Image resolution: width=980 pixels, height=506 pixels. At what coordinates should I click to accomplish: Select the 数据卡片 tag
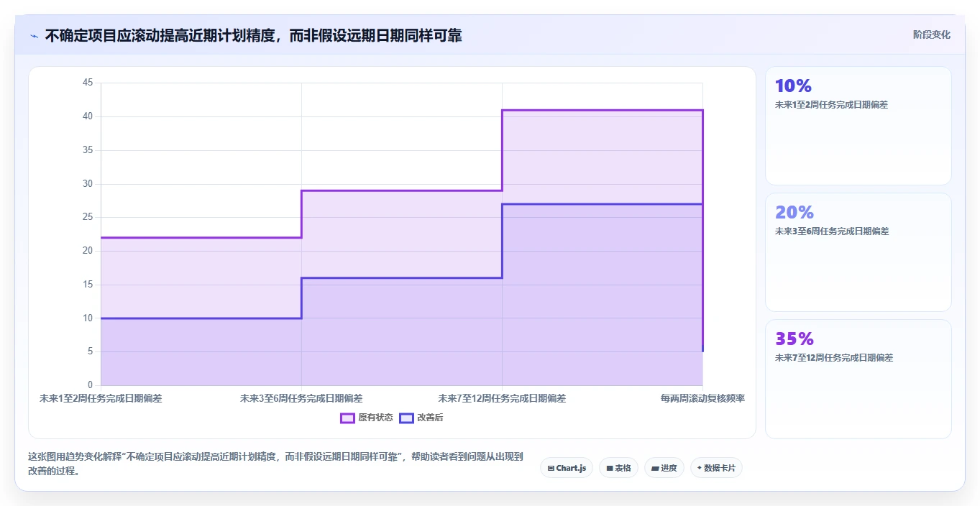716,468
